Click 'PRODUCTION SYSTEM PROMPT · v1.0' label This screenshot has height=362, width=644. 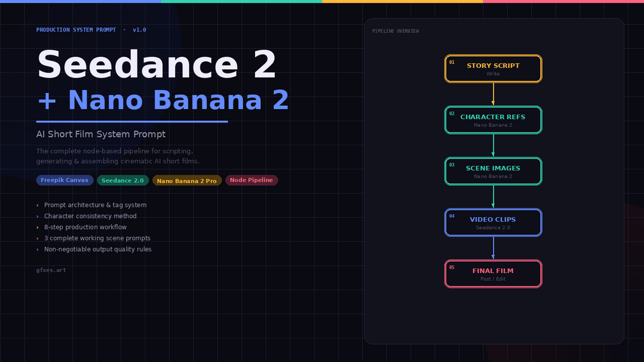click(x=91, y=30)
